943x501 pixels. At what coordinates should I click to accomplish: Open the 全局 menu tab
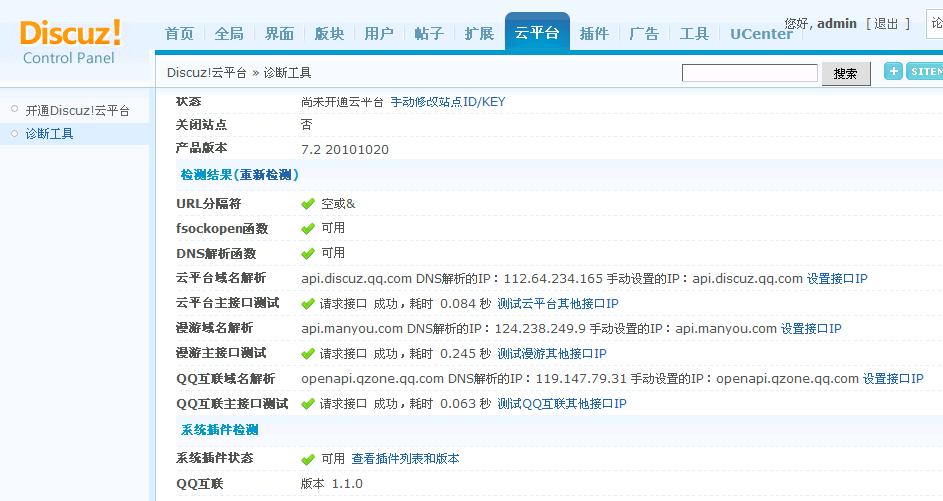pos(229,34)
